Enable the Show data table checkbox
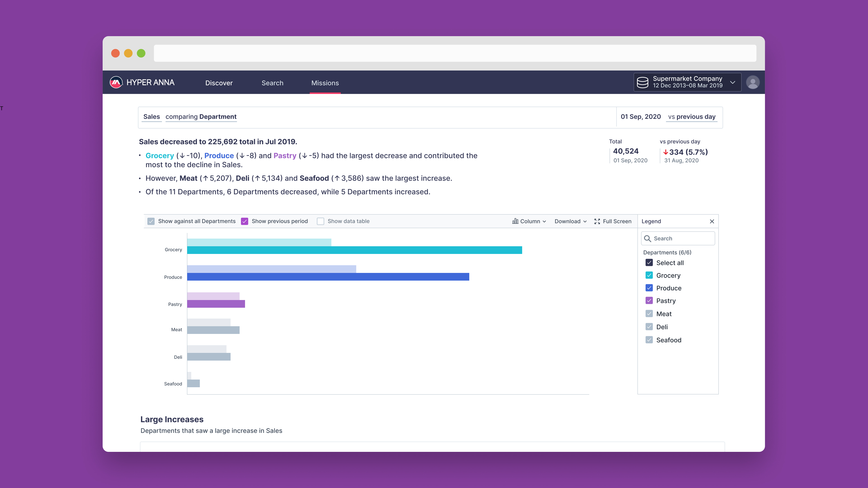The image size is (868, 488). [x=321, y=221]
